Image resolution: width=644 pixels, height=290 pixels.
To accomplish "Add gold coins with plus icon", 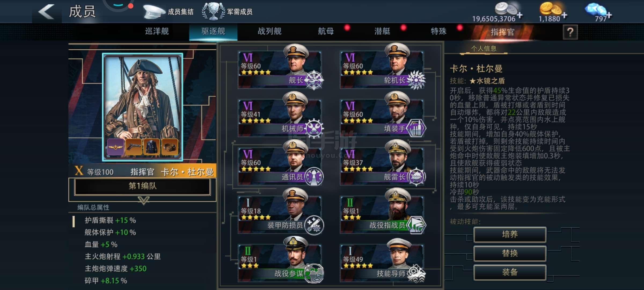I will 564,15.
